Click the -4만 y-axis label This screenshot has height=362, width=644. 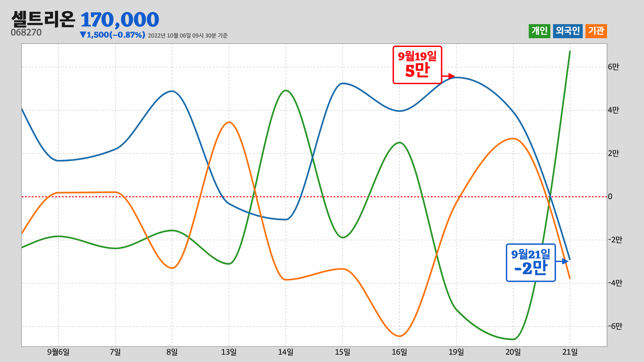[615, 283]
